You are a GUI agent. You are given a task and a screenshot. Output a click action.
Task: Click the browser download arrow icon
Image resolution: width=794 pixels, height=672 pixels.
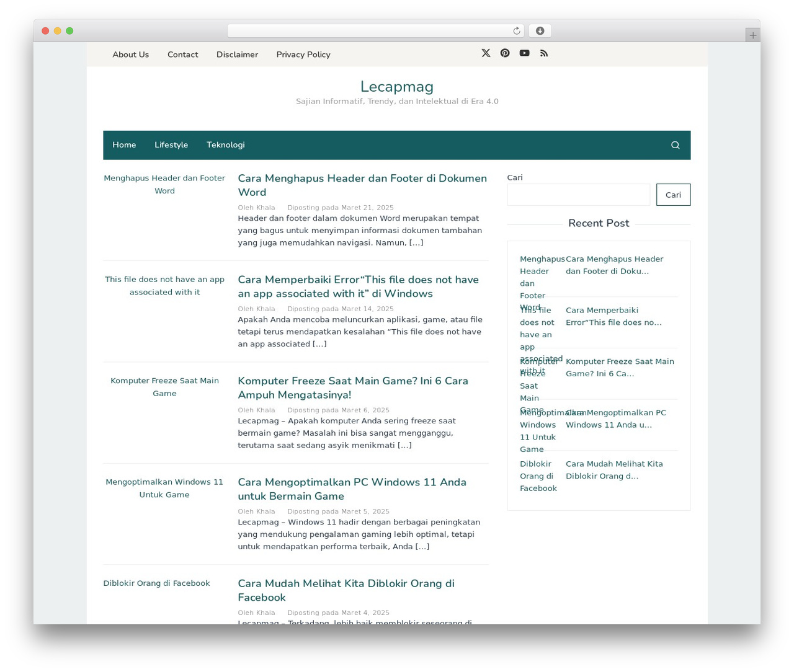tap(540, 31)
